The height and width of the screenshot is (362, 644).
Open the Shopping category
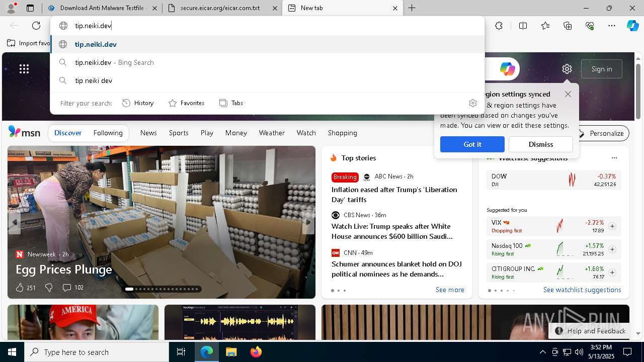343,133
